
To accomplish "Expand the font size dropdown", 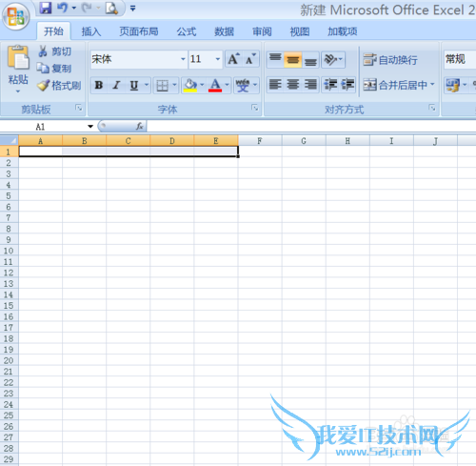I will coord(218,59).
